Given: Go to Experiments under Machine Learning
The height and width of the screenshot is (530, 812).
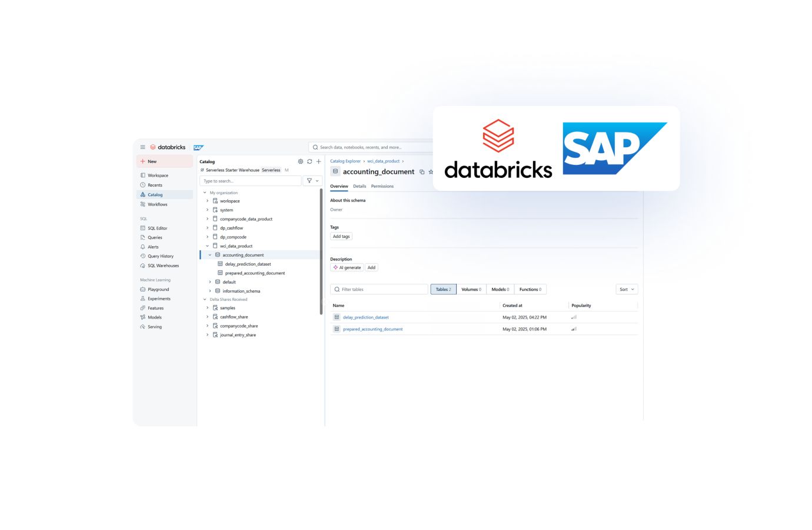Looking at the screenshot, I should click(159, 299).
